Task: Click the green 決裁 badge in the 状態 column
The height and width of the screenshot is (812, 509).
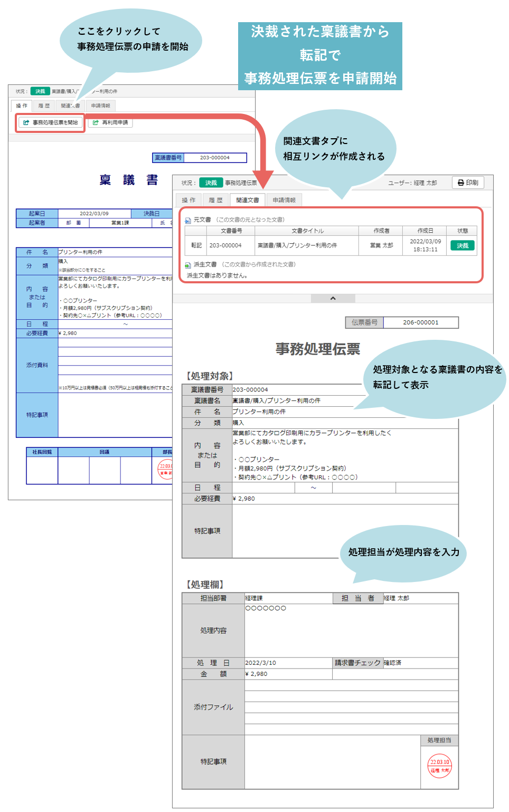Action: [463, 246]
